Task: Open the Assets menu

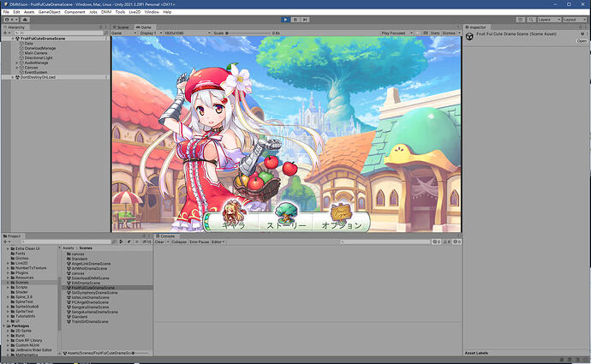Action: [x=29, y=12]
